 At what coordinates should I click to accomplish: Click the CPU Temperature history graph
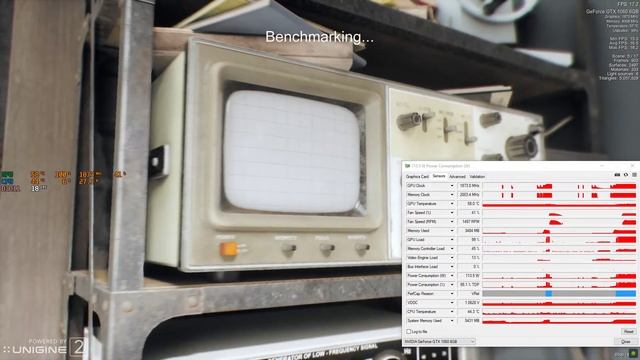click(x=559, y=311)
